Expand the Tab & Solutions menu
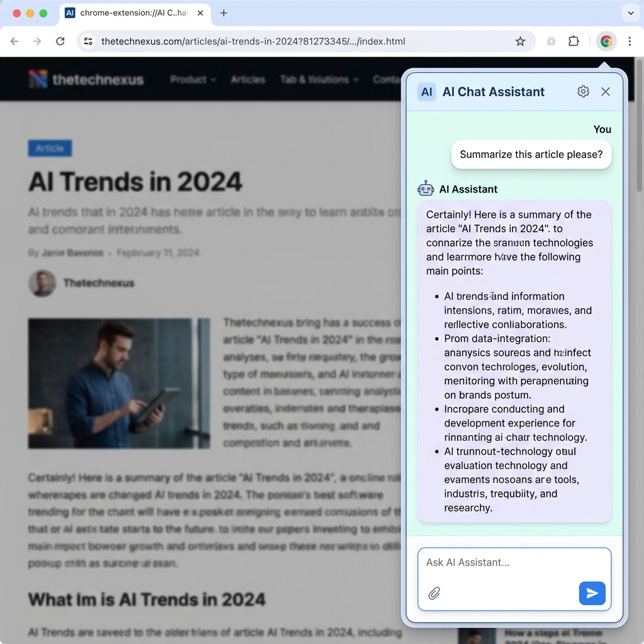This screenshot has width=644, height=644. [x=319, y=79]
